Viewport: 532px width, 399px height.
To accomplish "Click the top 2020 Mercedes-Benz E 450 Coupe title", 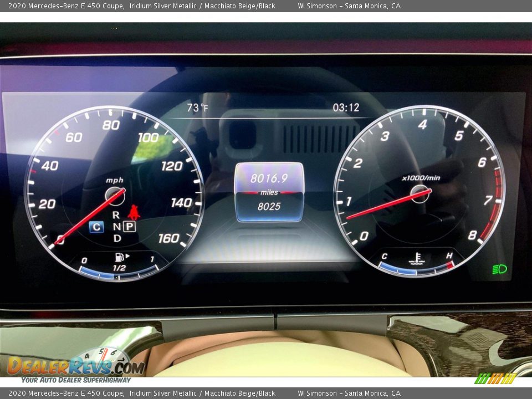I will [x=66, y=6].
